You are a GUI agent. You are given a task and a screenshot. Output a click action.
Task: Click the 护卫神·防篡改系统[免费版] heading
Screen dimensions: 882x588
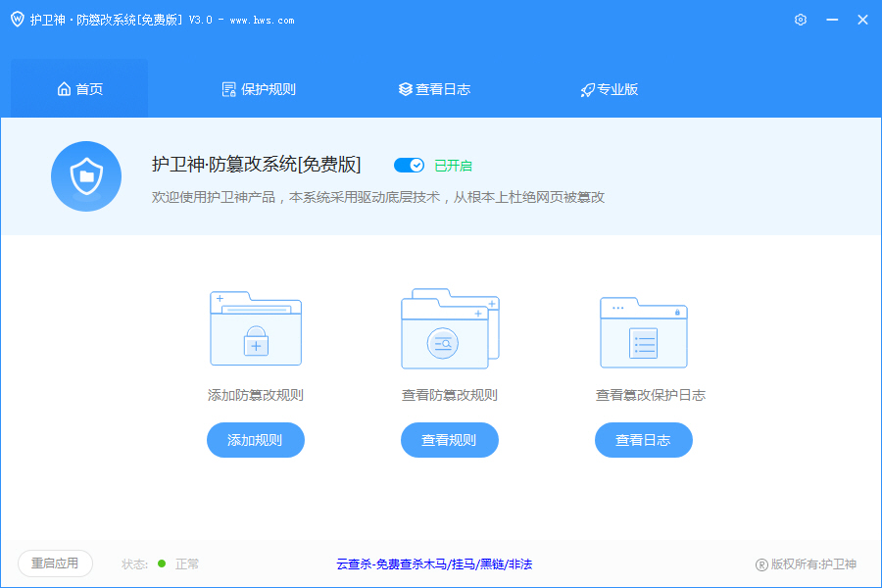point(256,165)
